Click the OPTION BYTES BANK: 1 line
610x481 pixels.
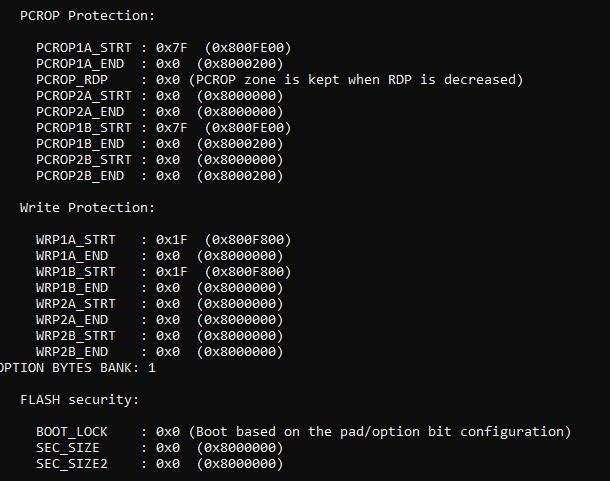78,368
